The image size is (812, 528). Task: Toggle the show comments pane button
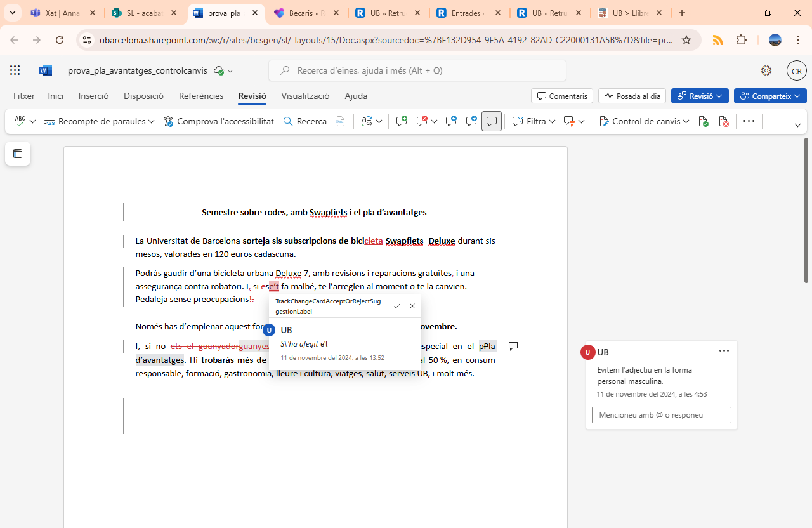(x=492, y=121)
